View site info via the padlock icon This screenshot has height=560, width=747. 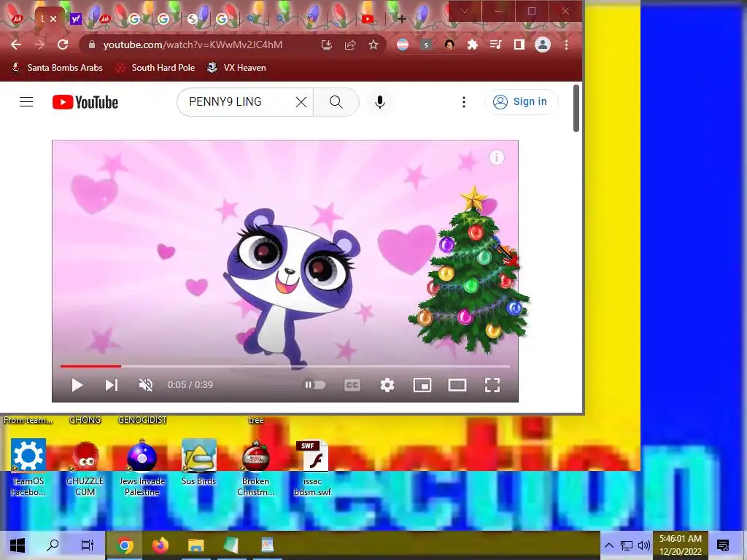click(92, 44)
